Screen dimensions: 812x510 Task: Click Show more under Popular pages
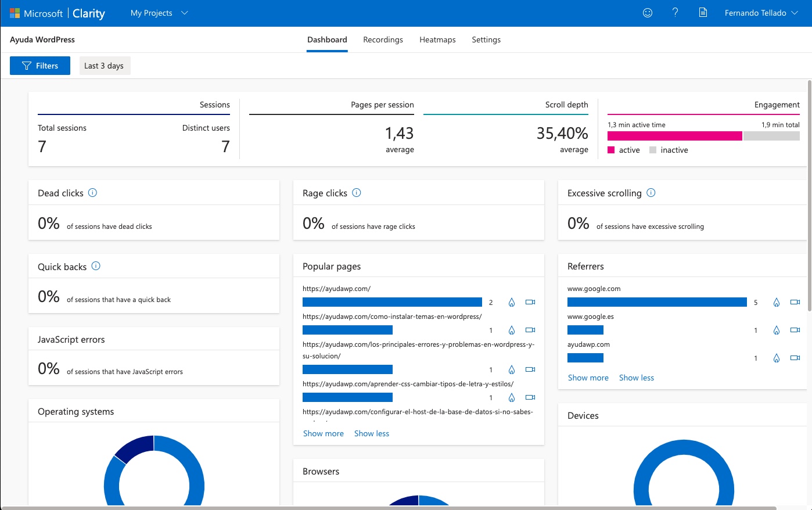pos(324,433)
